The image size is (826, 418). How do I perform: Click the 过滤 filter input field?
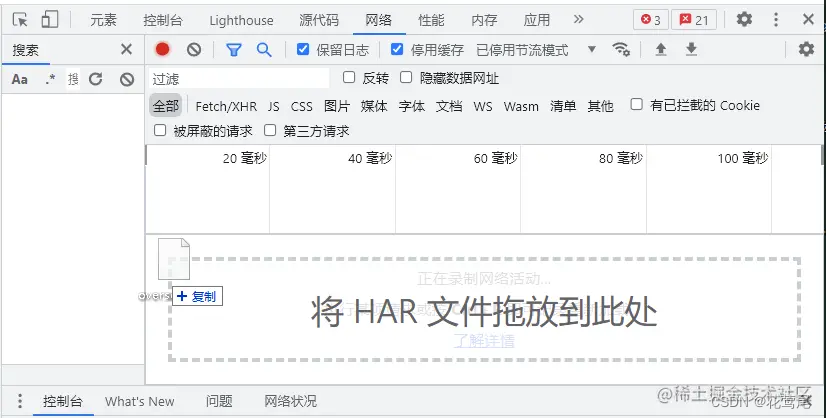[x=239, y=79]
